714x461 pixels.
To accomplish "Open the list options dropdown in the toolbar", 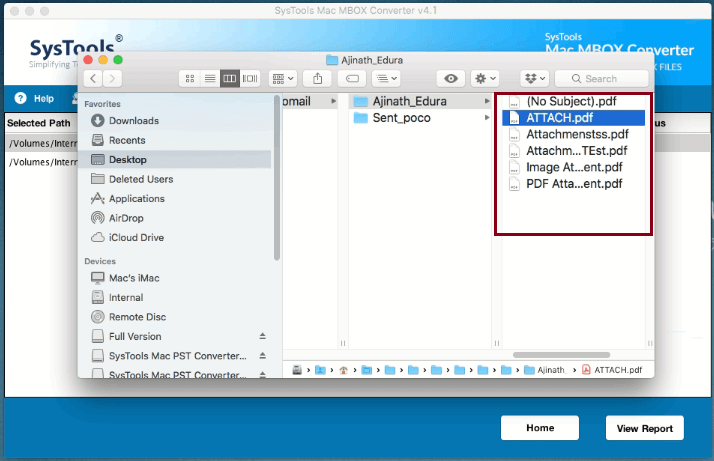I will 386,79.
